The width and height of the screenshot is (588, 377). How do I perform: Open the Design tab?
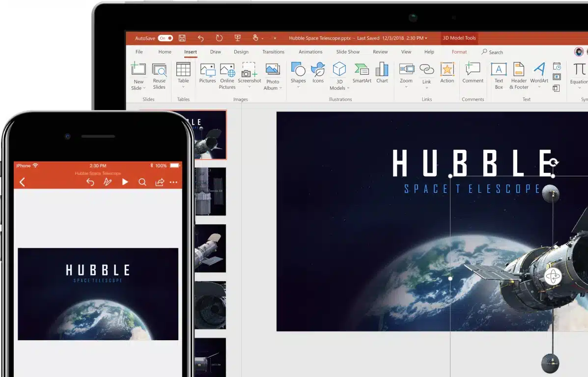click(241, 52)
